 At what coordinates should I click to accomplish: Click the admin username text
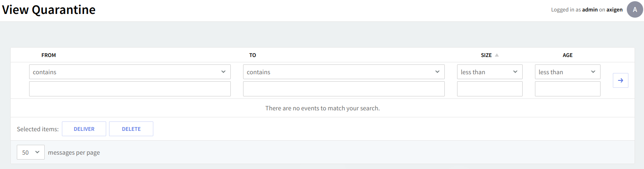pyautogui.click(x=589, y=10)
